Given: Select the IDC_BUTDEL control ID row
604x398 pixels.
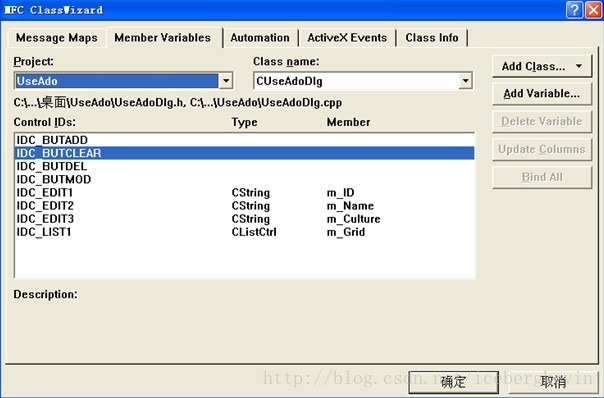Looking at the screenshot, I should tap(245, 166).
